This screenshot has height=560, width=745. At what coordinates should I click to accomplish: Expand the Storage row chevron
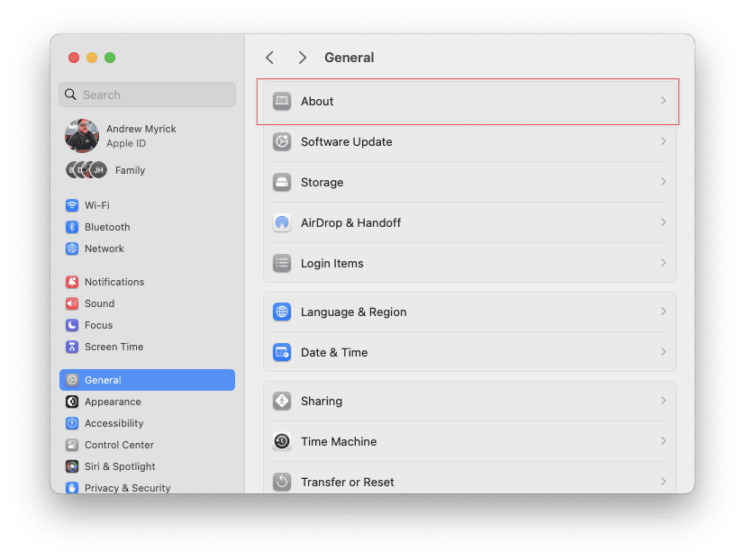pyautogui.click(x=663, y=182)
